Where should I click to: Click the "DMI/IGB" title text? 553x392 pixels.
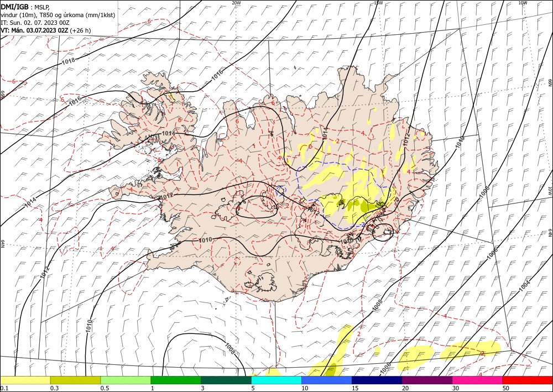14,7
